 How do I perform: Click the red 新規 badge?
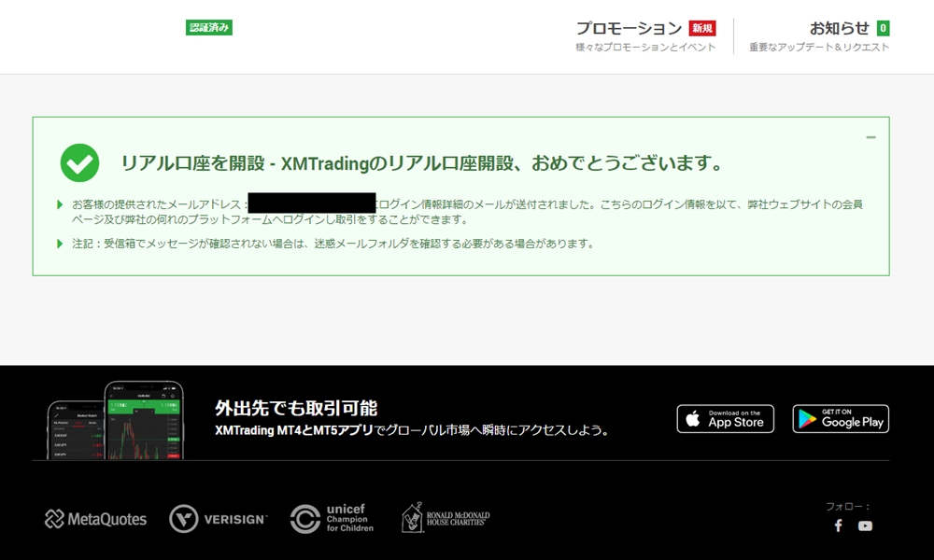pyautogui.click(x=702, y=27)
